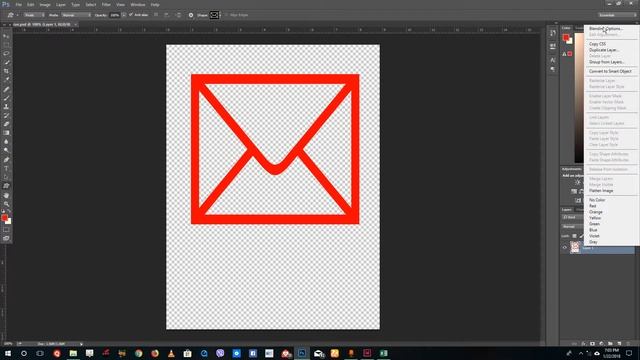Select the Dodge tool
The image size is (640, 360).
tap(6, 151)
